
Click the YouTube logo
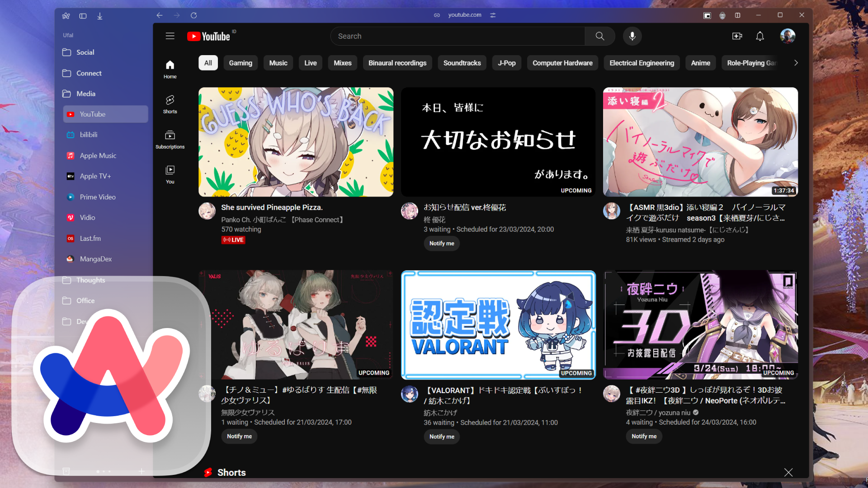(x=209, y=36)
